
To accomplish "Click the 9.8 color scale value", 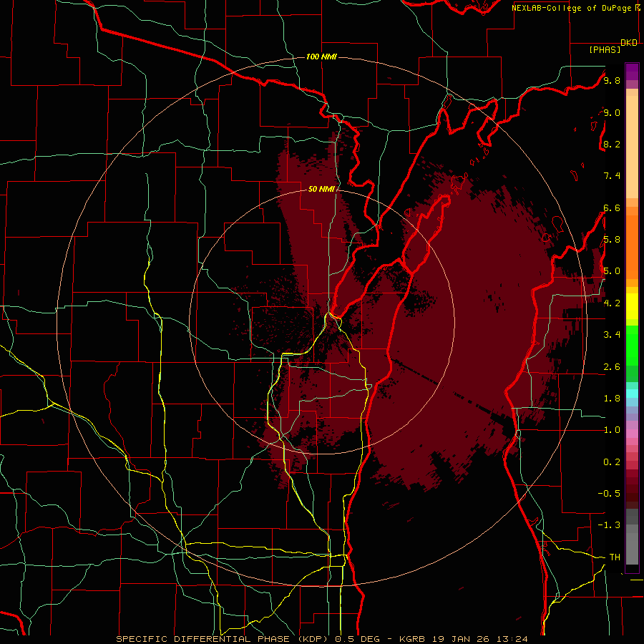I will coord(612,80).
